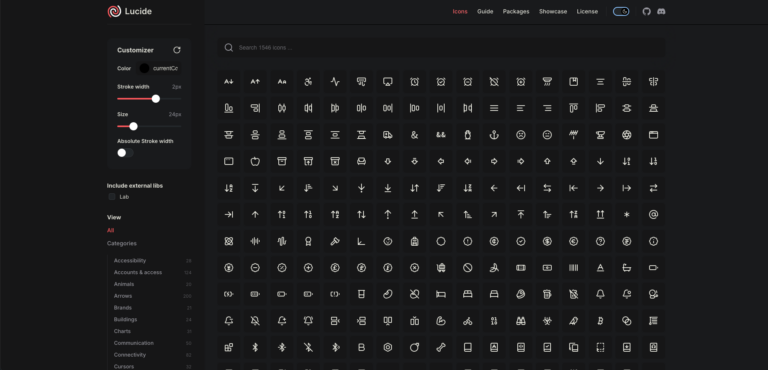Reset the Customizer settings
Viewport: 768px width, 370px height.
click(x=177, y=50)
